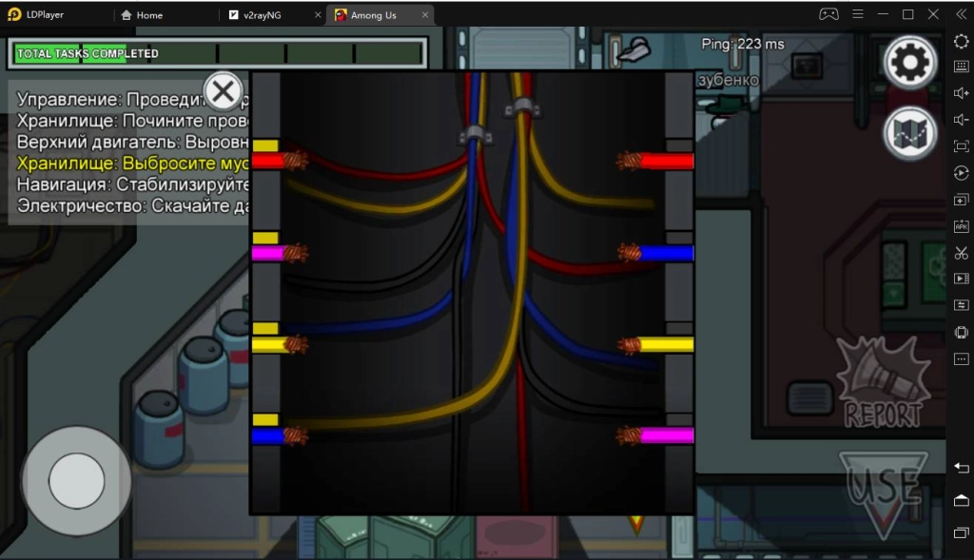
Task: Click the scissors screenshot icon
Action: (x=961, y=252)
